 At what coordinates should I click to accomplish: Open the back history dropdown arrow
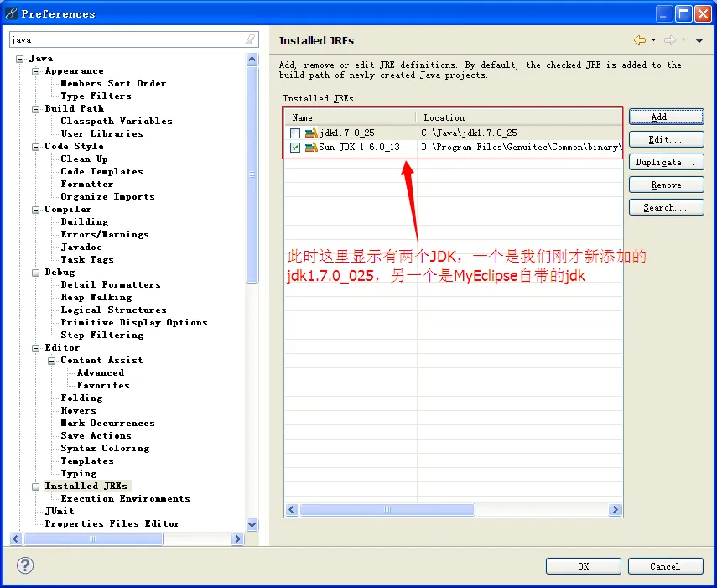pyautogui.click(x=653, y=40)
